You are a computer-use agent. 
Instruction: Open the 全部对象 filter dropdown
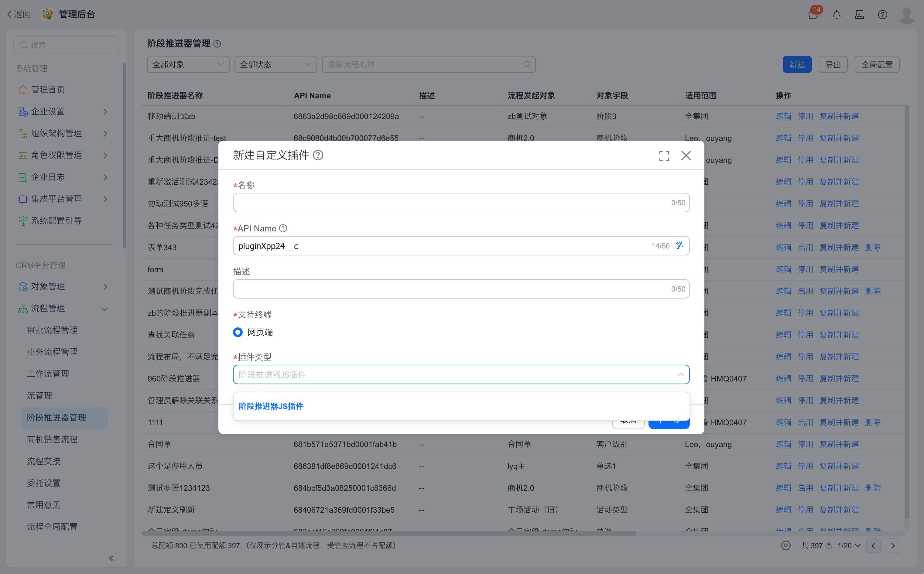point(188,64)
